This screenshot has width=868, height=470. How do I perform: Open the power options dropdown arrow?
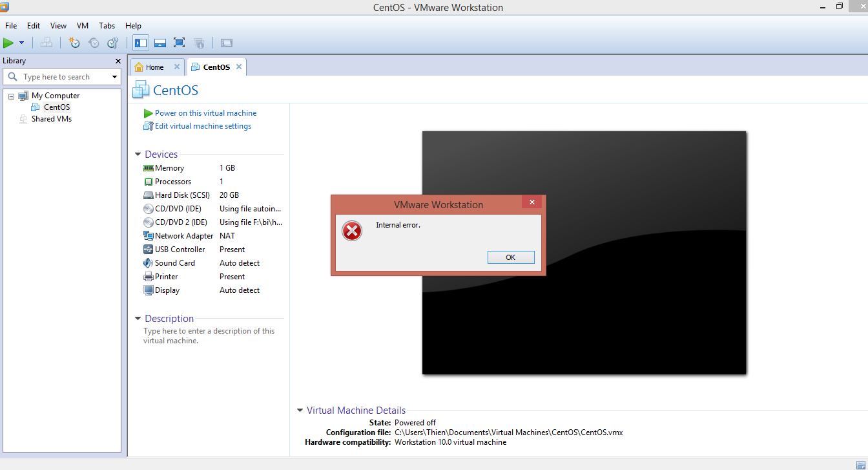21,43
